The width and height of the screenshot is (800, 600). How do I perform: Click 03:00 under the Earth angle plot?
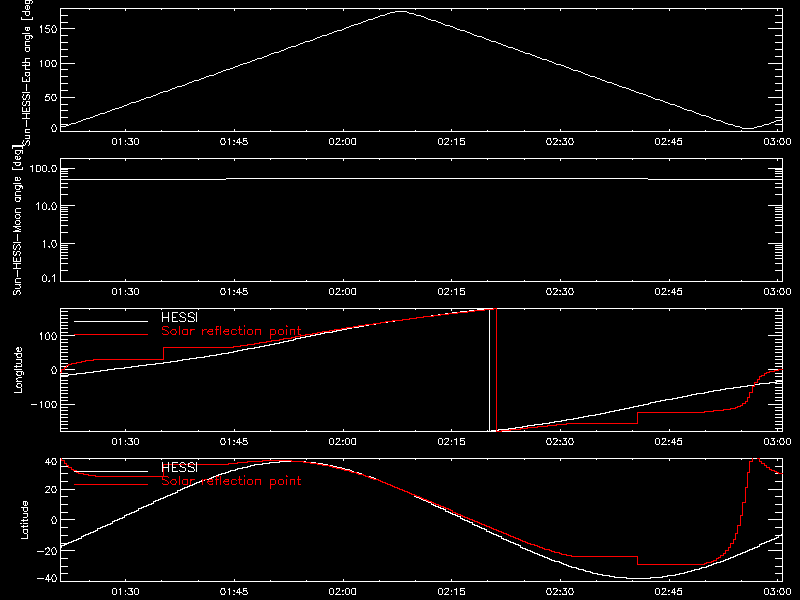[x=777, y=142]
